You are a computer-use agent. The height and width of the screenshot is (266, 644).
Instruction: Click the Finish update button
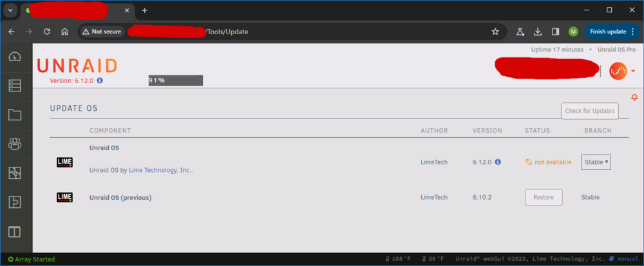coord(612,32)
